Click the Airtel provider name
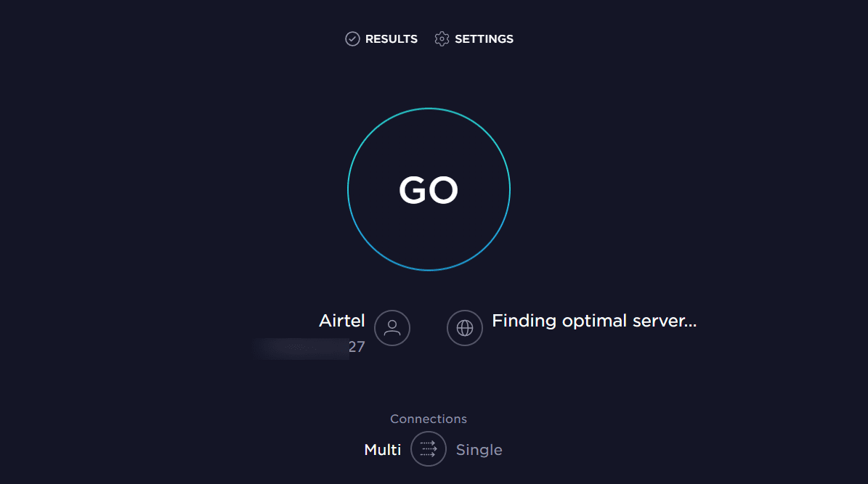The width and height of the screenshot is (868, 484). coord(341,321)
